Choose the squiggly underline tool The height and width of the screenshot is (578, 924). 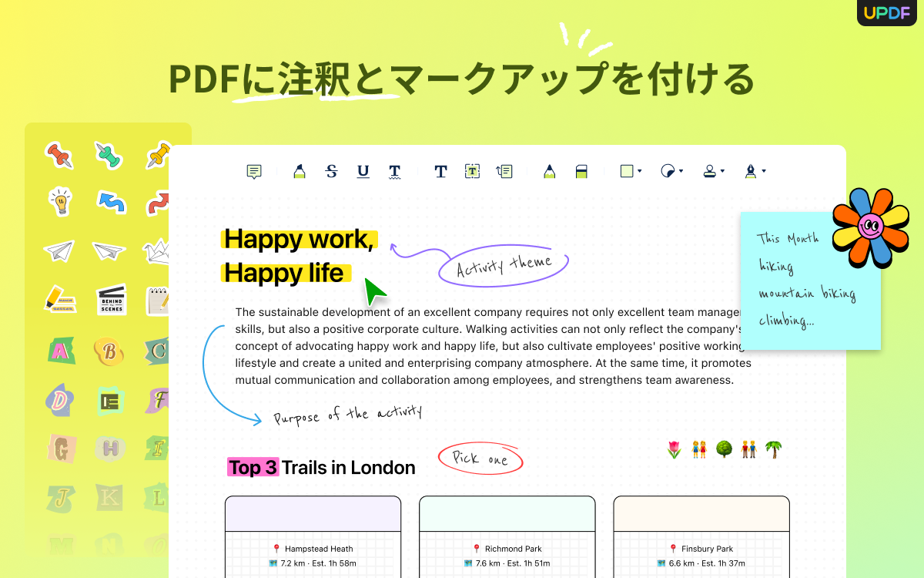point(394,171)
